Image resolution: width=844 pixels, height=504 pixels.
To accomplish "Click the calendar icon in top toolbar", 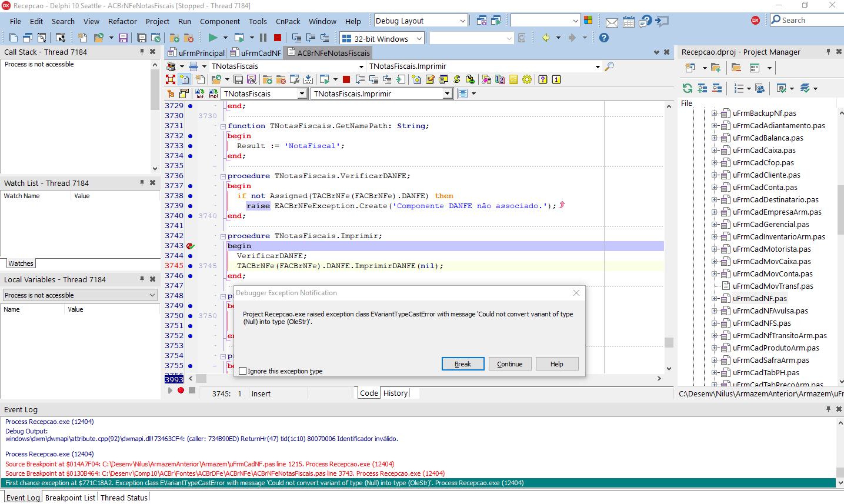I will [x=629, y=22].
